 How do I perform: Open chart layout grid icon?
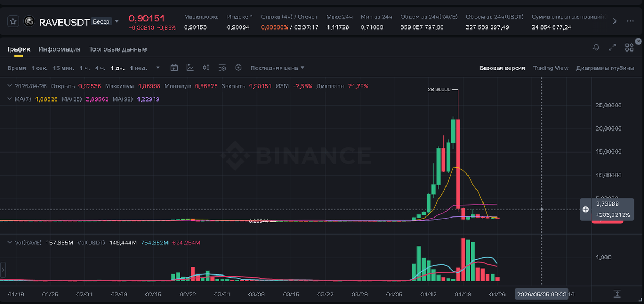(630, 48)
